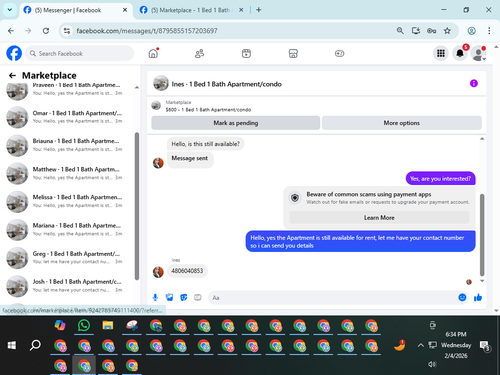The height and width of the screenshot is (375, 500).
Task: Open the tab search dropdown arrow
Action: pyautogui.click(x=10, y=10)
